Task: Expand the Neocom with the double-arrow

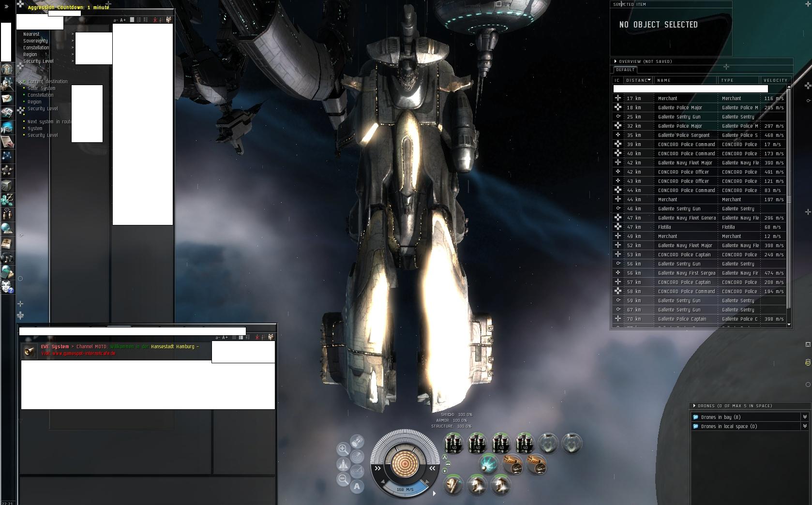Action: pos(6,7)
